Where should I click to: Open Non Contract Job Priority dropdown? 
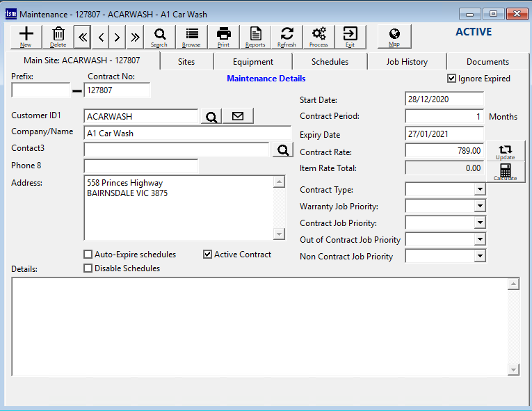pyautogui.click(x=479, y=257)
